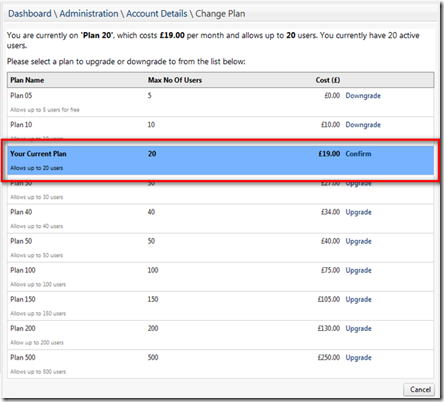Image resolution: width=444 pixels, height=402 pixels.
Task: Select the Your Current Plan label
Action: 38,154
